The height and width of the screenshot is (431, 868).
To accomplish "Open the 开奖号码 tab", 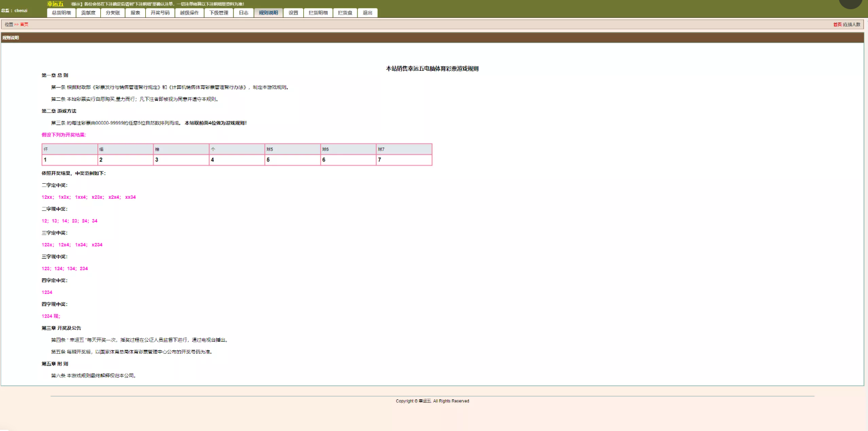I will [160, 13].
